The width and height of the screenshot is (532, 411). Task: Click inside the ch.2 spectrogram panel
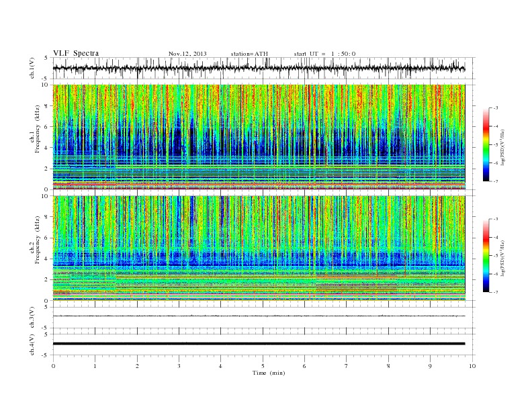point(259,248)
